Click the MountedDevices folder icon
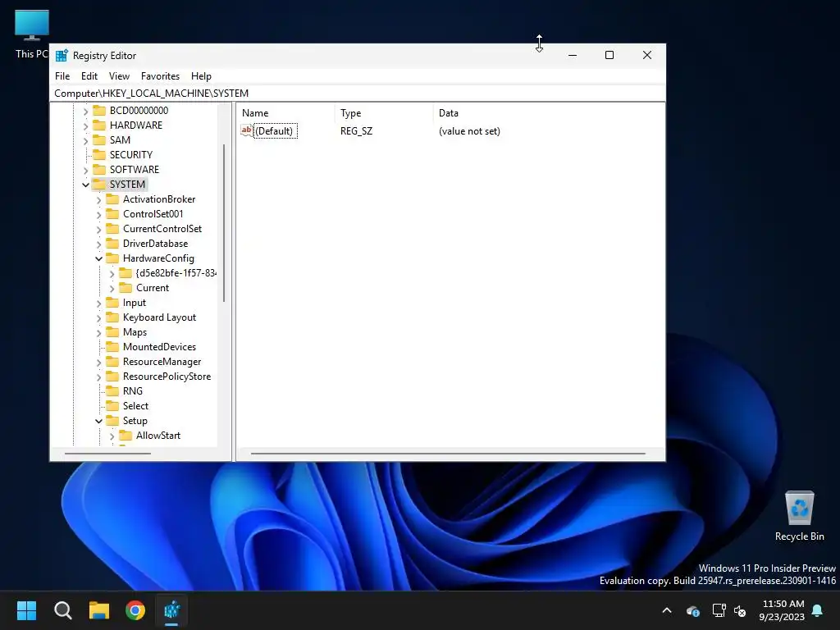The image size is (840, 630). pos(112,347)
